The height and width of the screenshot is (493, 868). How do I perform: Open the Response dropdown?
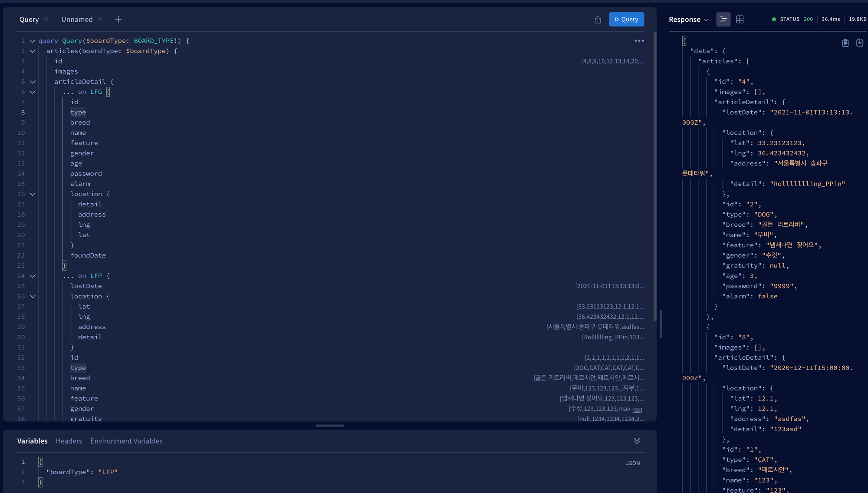point(688,20)
